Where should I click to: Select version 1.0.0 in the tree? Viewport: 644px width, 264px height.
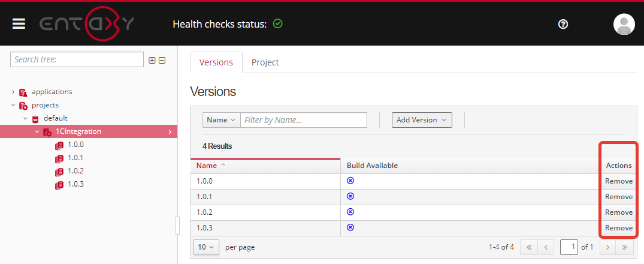(75, 145)
